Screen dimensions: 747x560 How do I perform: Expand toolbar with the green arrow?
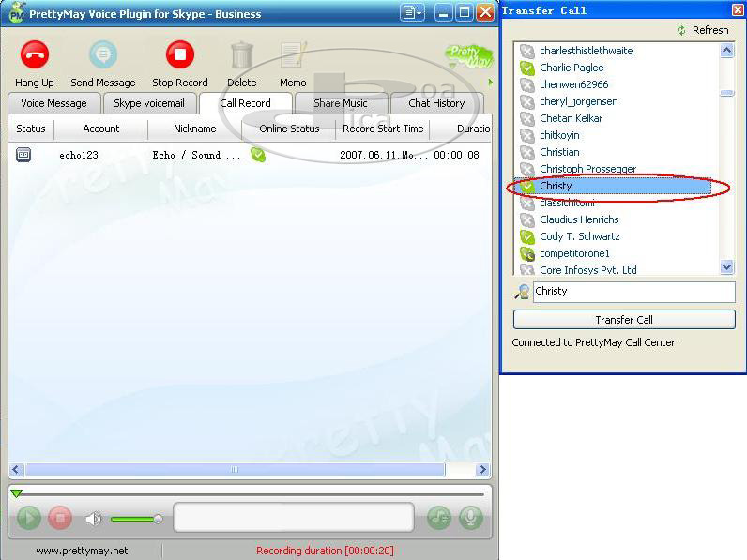(490, 82)
